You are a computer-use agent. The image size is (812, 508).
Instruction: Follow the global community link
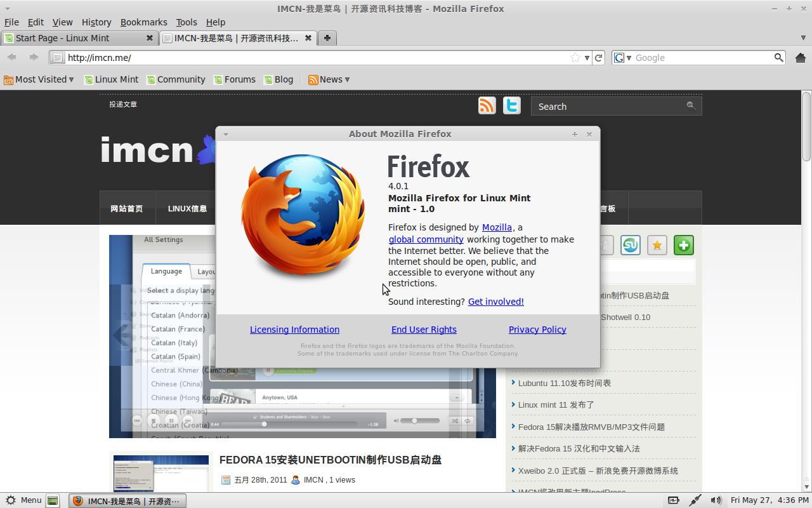[426, 239]
